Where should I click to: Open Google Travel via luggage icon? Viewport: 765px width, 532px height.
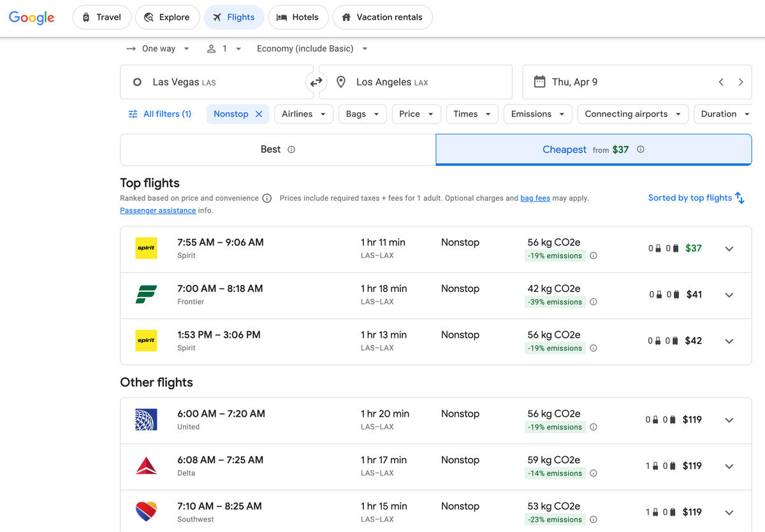click(x=85, y=17)
